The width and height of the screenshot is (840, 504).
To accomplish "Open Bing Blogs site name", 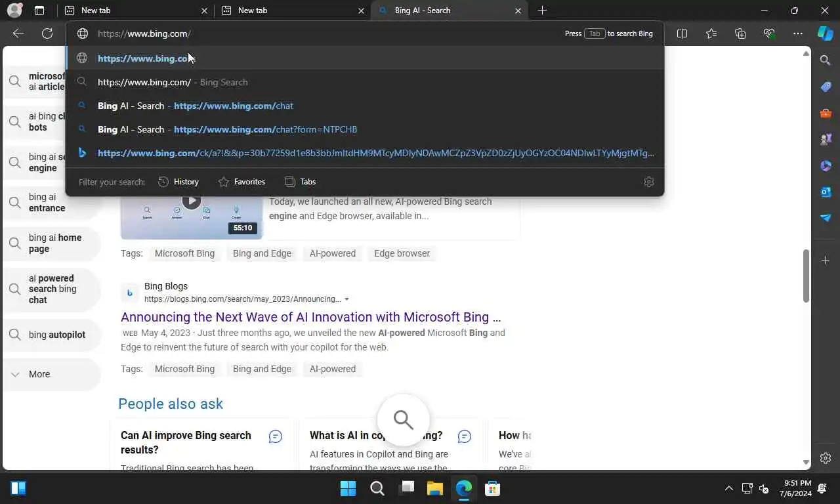I will [166, 286].
